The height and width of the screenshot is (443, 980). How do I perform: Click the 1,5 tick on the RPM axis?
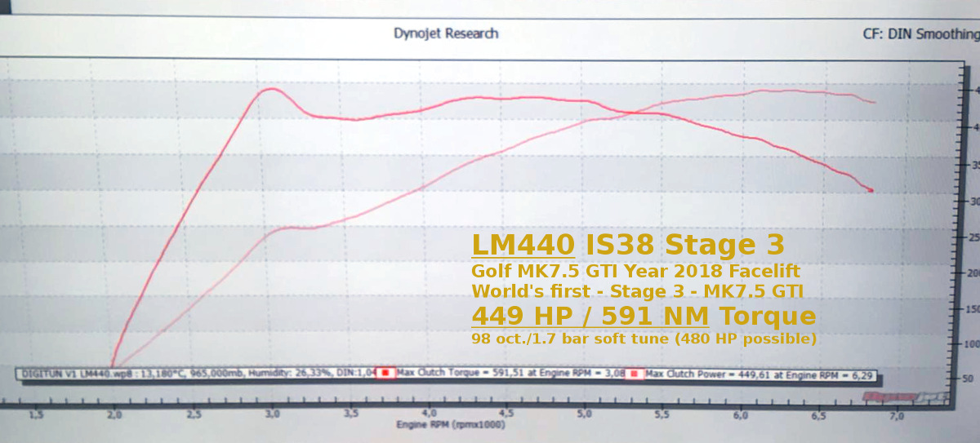point(36,416)
